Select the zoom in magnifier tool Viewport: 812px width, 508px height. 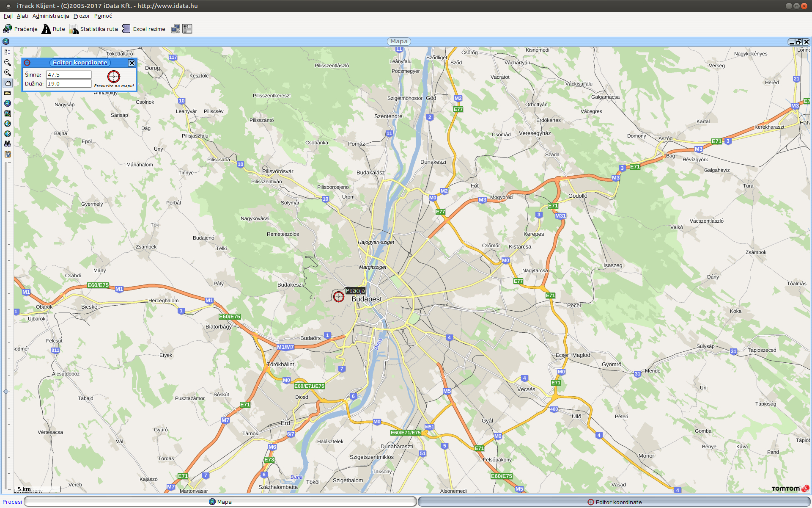click(x=7, y=73)
